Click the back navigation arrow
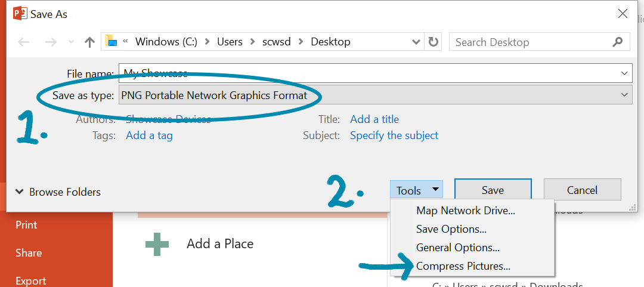 click(x=24, y=42)
